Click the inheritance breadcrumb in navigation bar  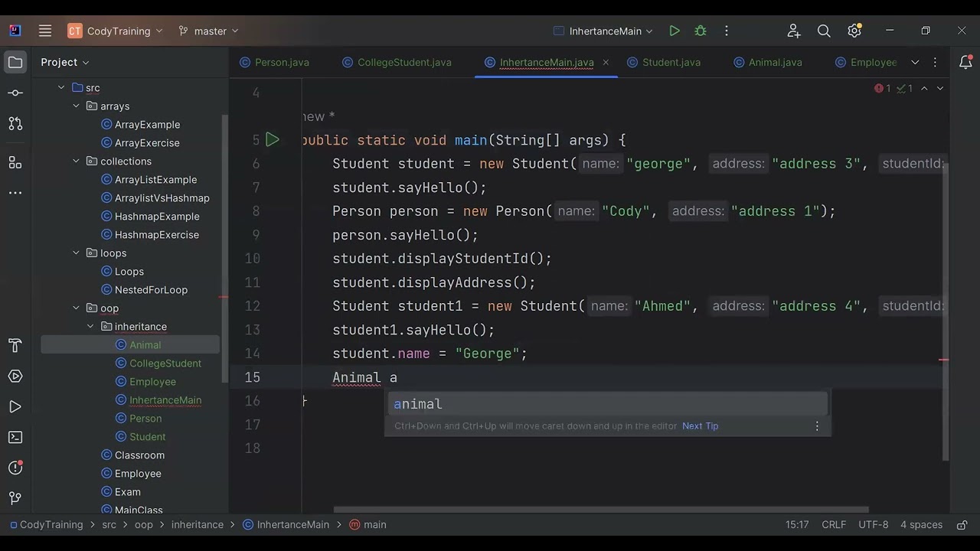pos(198,525)
